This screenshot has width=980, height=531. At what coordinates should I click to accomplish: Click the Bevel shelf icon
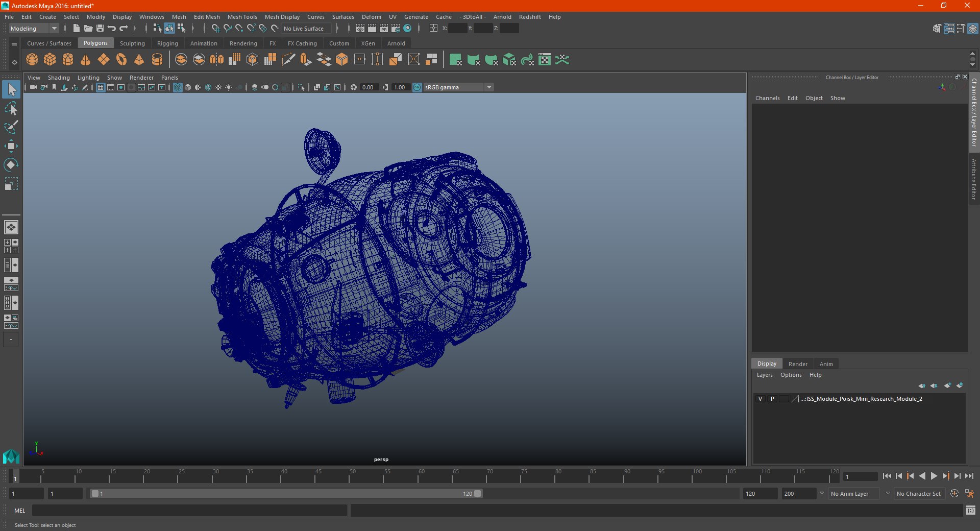342,60
